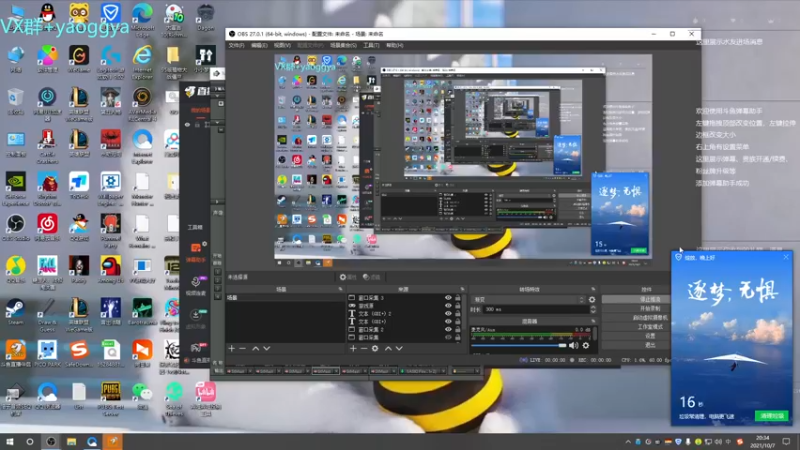Remove the scene with the minus icon
This screenshot has width=800, height=450.
(242, 348)
